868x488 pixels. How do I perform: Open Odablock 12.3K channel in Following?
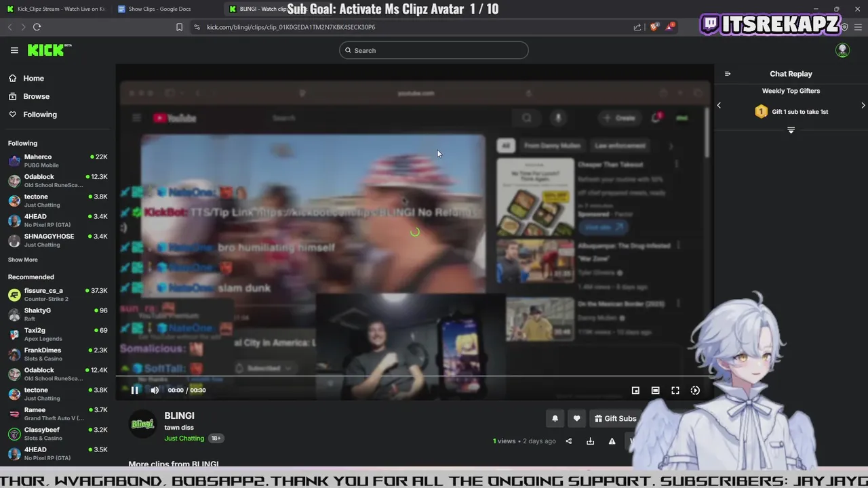[x=58, y=180]
